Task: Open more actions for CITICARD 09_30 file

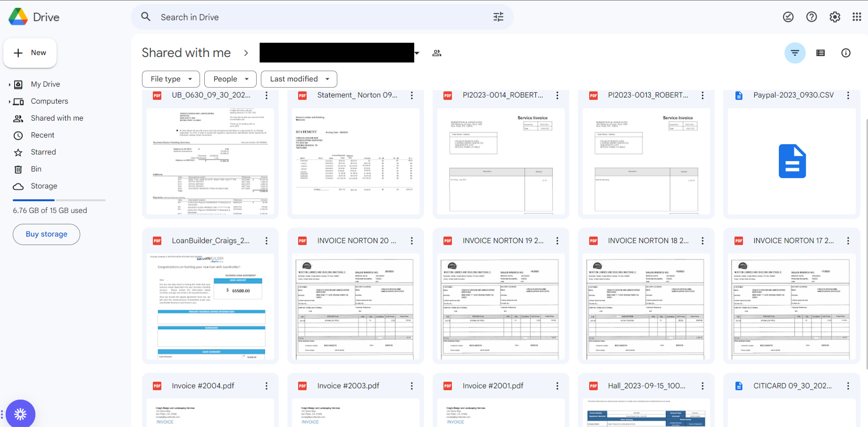Action: coord(848,386)
